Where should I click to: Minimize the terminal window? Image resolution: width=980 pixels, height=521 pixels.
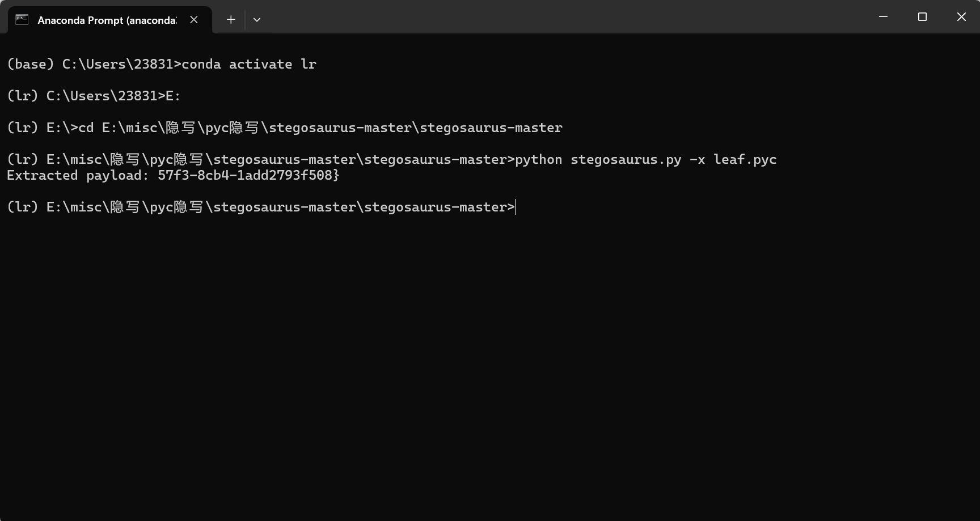pyautogui.click(x=883, y=17)
